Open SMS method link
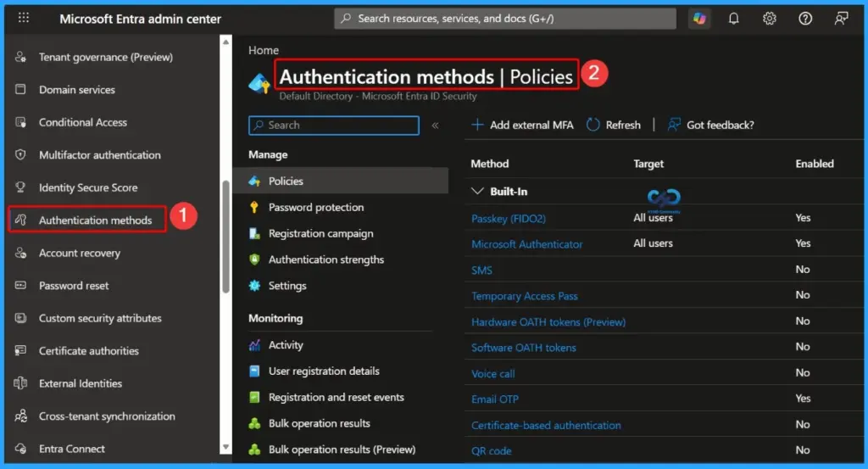868x469 pixels. pyautogui.click(x=481, y=270)
